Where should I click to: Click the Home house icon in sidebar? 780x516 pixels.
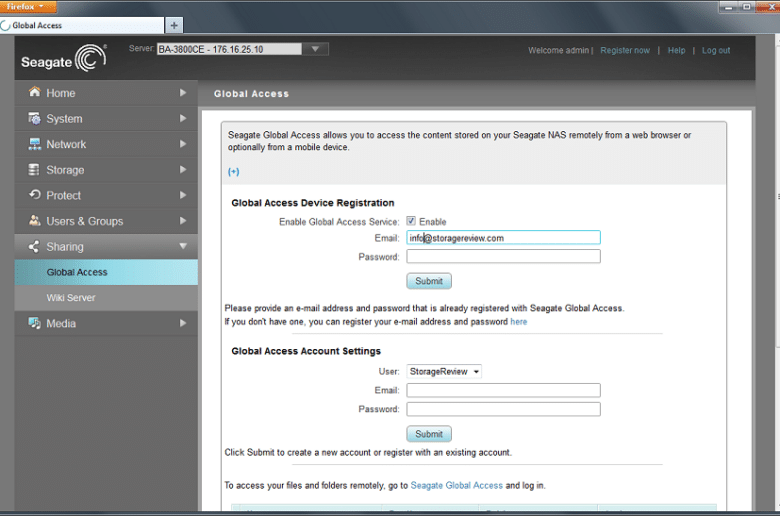[34, 92]
